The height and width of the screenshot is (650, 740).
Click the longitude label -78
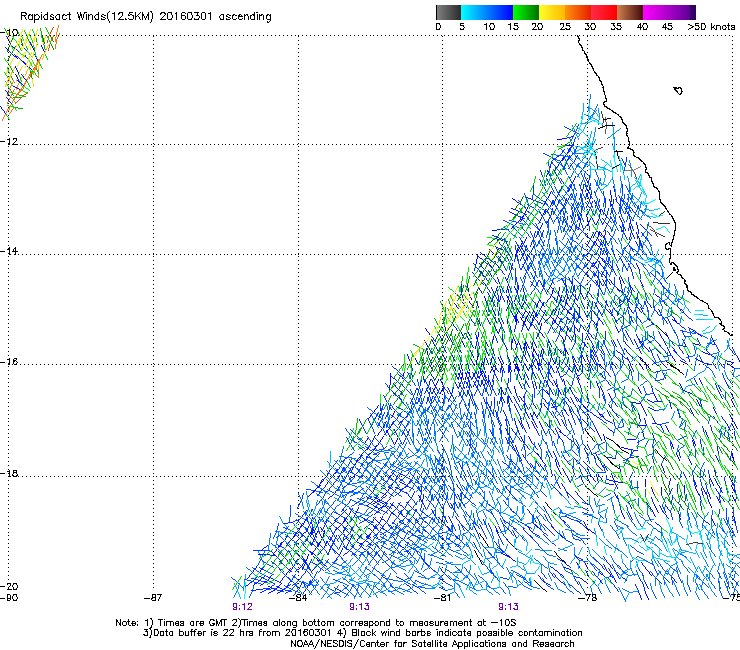pyautogui.click(x=588, y=598)
